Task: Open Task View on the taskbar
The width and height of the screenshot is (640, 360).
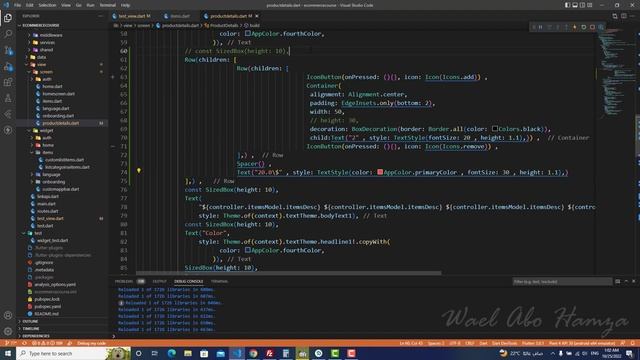Action: pyautogui.click(x=155, y=353)
